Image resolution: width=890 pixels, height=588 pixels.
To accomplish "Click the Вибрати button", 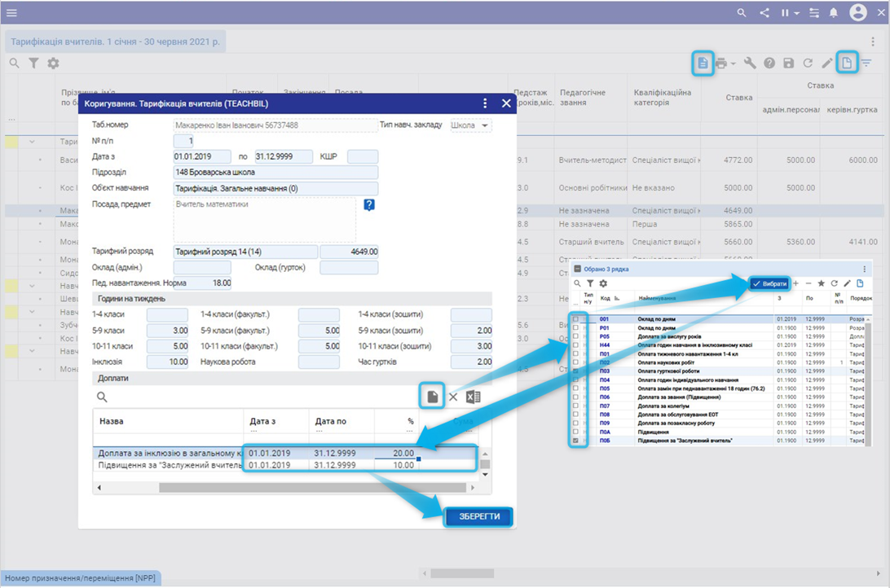I will [769, 283].
